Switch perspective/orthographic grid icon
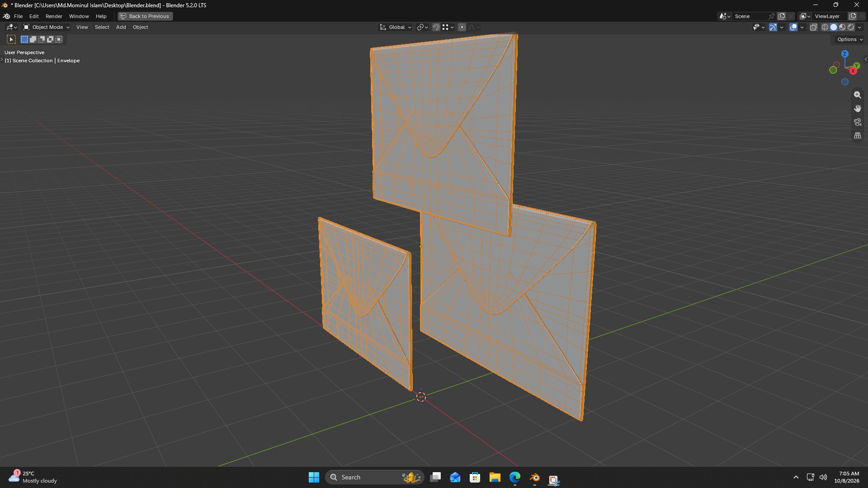The width and height of the screenshot is (868, 488). pyautogui.click(x=857, y=136)
